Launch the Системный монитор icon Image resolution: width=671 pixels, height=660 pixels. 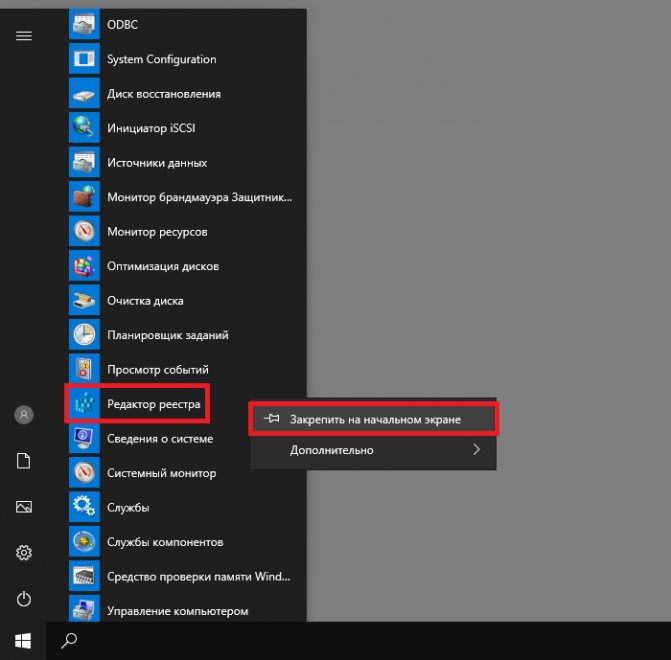[84, 473]
